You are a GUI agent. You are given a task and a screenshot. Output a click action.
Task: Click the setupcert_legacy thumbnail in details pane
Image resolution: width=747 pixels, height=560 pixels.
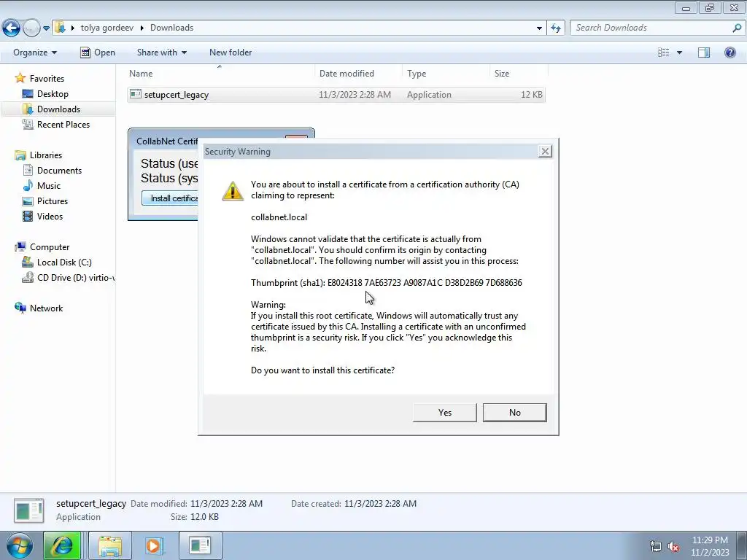(x=29, y=510)
